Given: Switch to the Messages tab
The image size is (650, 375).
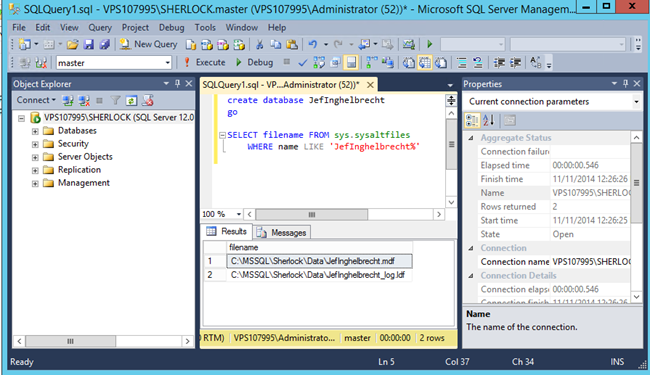Looking at the screenshot, I should [x=282, y=232].
